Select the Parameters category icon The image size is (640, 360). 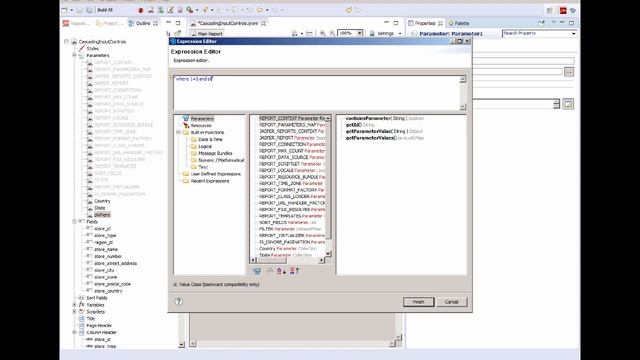pos(186,118)
